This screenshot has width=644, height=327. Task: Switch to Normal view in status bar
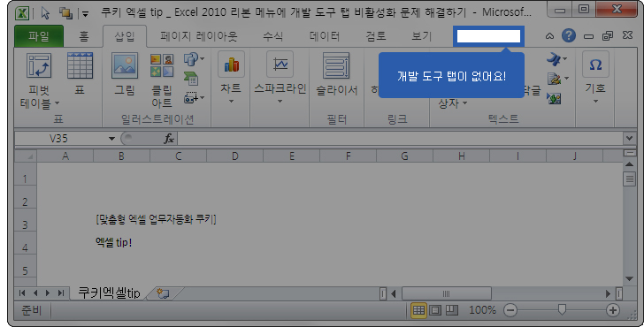coord(418,310)
